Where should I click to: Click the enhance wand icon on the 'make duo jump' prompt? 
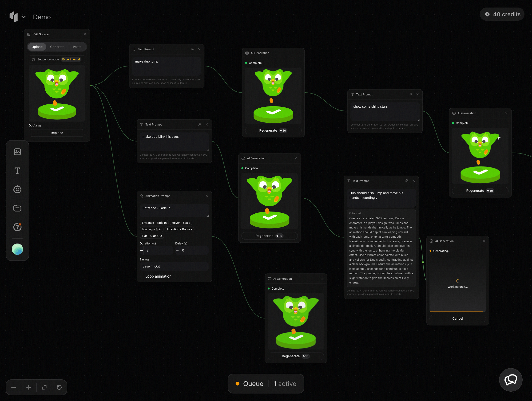(x=192, y=49)
